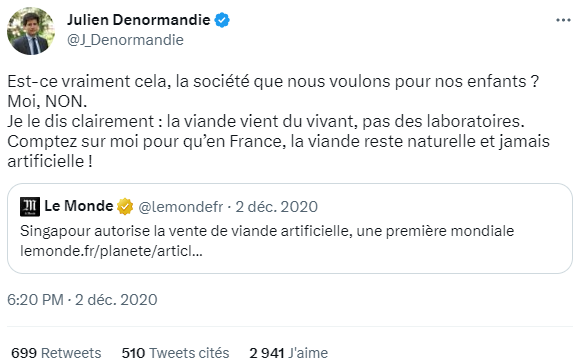
Task: Open the @J_Denormandie handle link
Action: (125, 40)
